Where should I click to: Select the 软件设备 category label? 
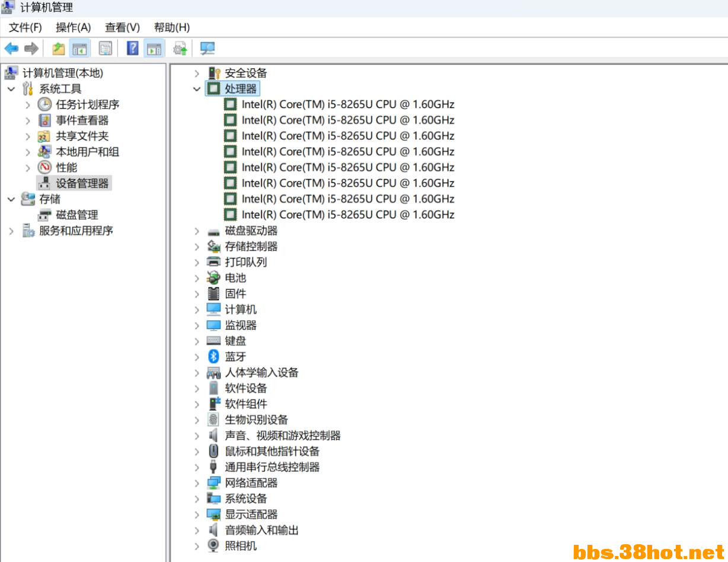[x=246, y=388]
